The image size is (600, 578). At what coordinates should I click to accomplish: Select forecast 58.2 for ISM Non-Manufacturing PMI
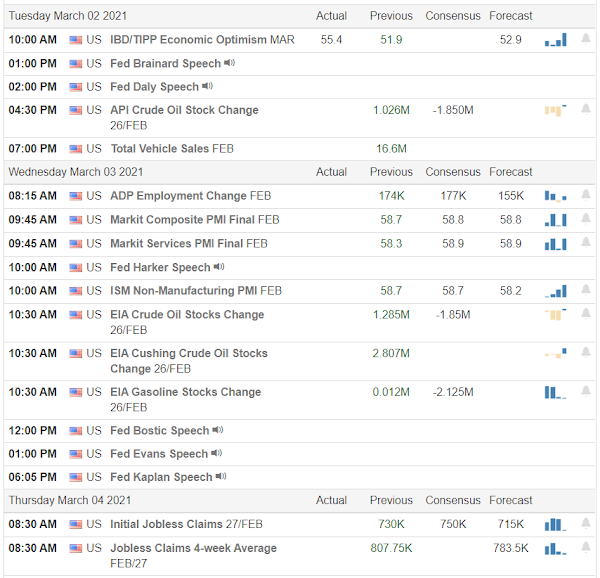pyautogui.click(x=510, y=291)
